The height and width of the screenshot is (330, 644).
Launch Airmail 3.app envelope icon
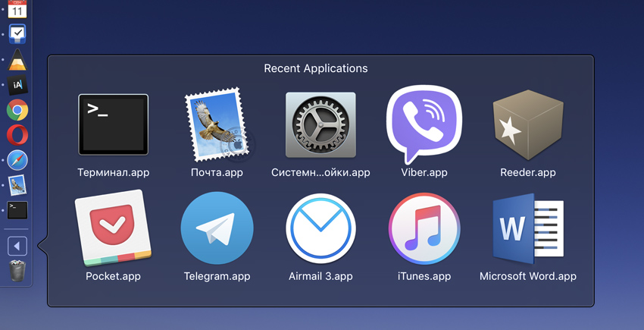(320, 228)
